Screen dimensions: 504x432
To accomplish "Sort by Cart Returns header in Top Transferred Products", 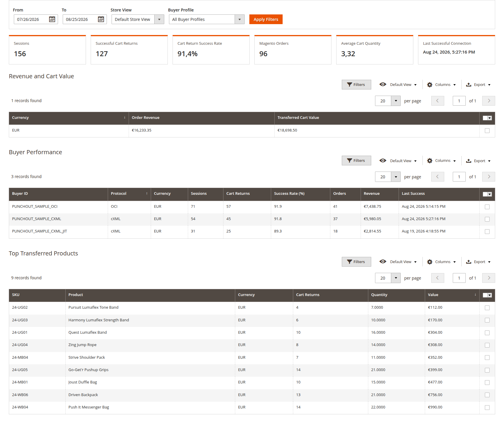I will [330, 295].
